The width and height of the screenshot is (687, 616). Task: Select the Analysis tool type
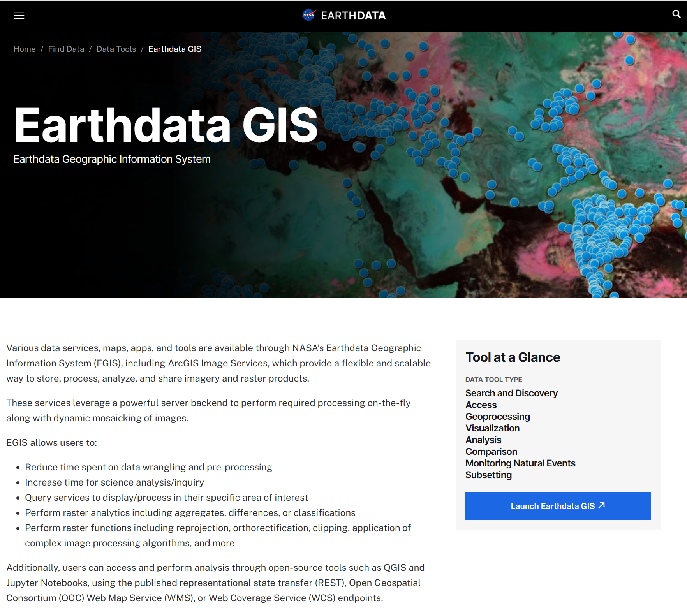point(483,440)
